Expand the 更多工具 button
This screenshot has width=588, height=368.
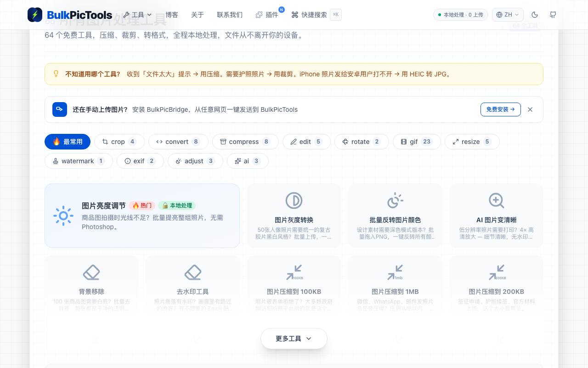click(294, 339)
